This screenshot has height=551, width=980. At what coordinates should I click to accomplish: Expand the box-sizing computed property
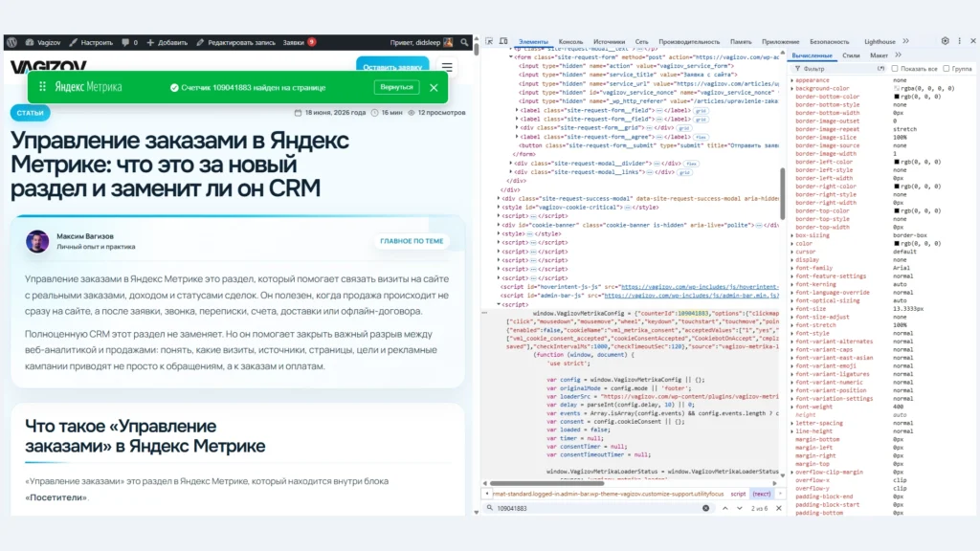tap(792, 235)
